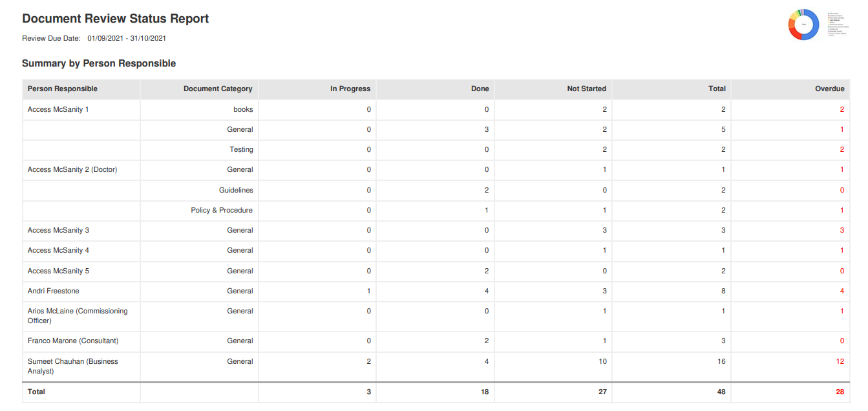Open the donut chart thumbnail
This screenshot has height=411, width=868.
click(x=803, y=25)
